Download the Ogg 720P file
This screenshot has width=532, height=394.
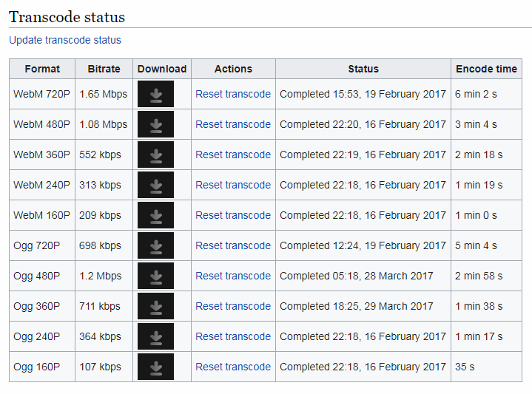coord(155,245)
